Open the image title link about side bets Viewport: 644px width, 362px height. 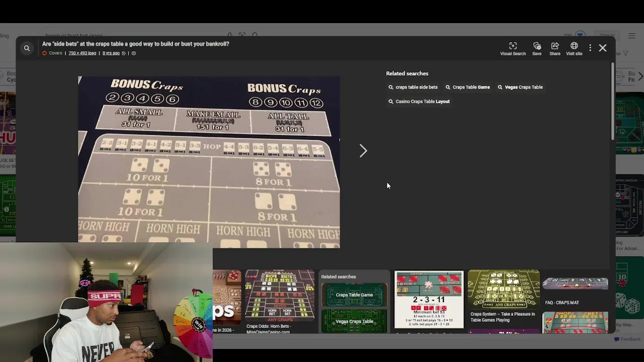[x=136, y=44]
